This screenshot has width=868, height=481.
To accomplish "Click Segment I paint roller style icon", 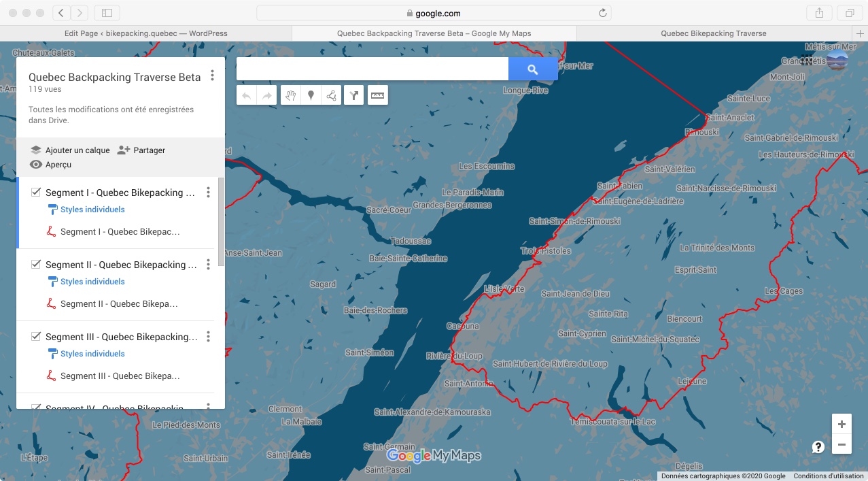I will click(52, 210).
